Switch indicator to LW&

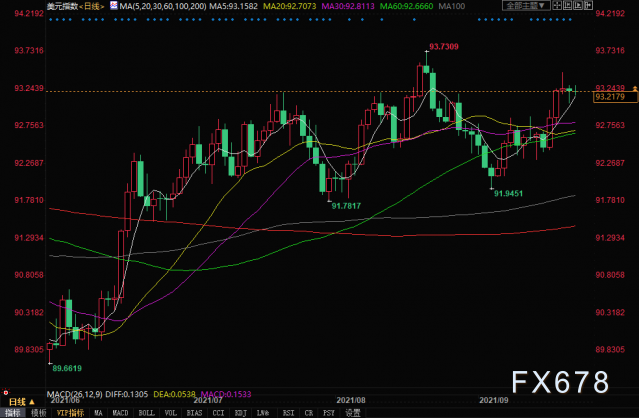pyautogui.click(x=263, y=413)
